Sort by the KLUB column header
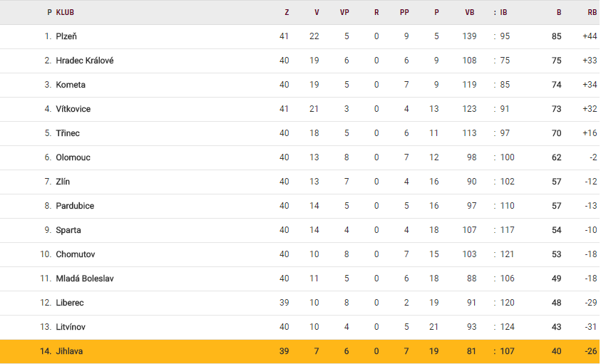The image size is (601, 364). 65,12
